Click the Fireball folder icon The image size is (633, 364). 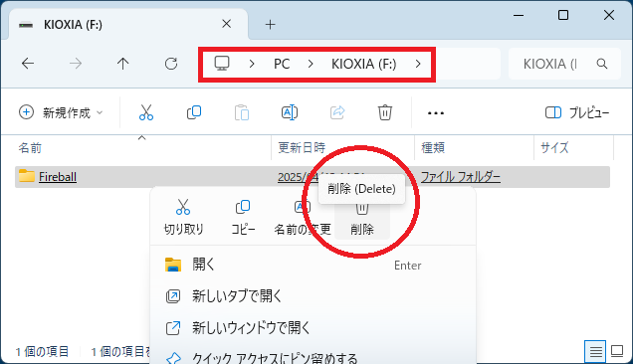27,176
